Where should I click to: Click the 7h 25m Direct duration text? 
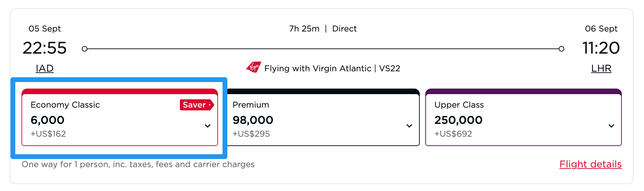click(x=323, y=29)
